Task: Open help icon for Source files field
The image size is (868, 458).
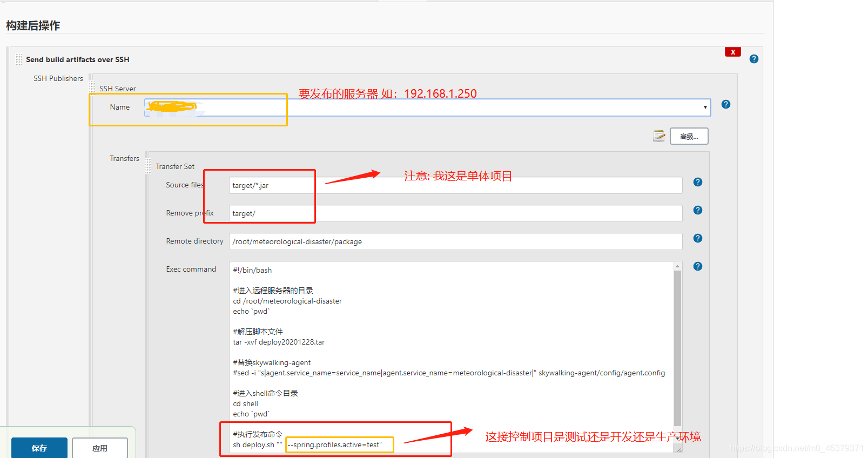Action: (698, 182)
